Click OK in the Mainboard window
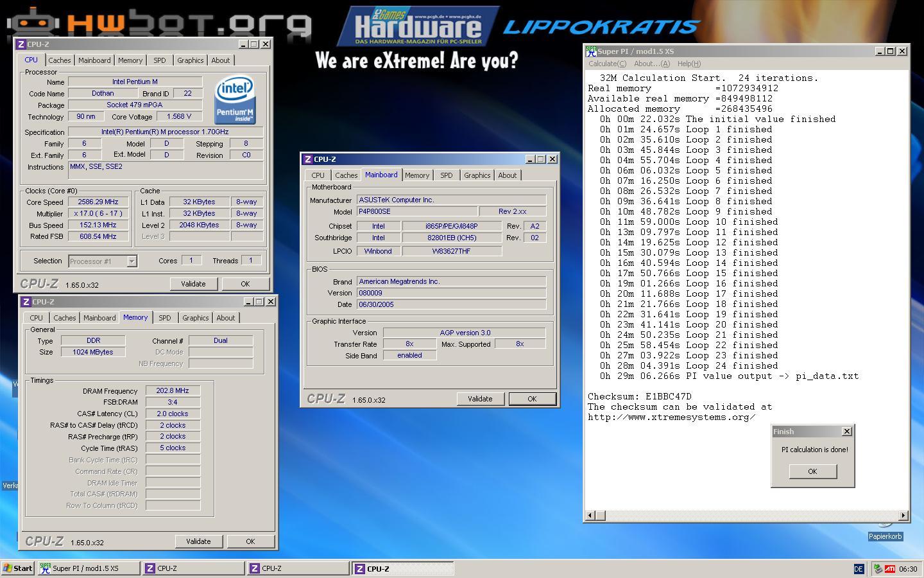 [532, 399]
